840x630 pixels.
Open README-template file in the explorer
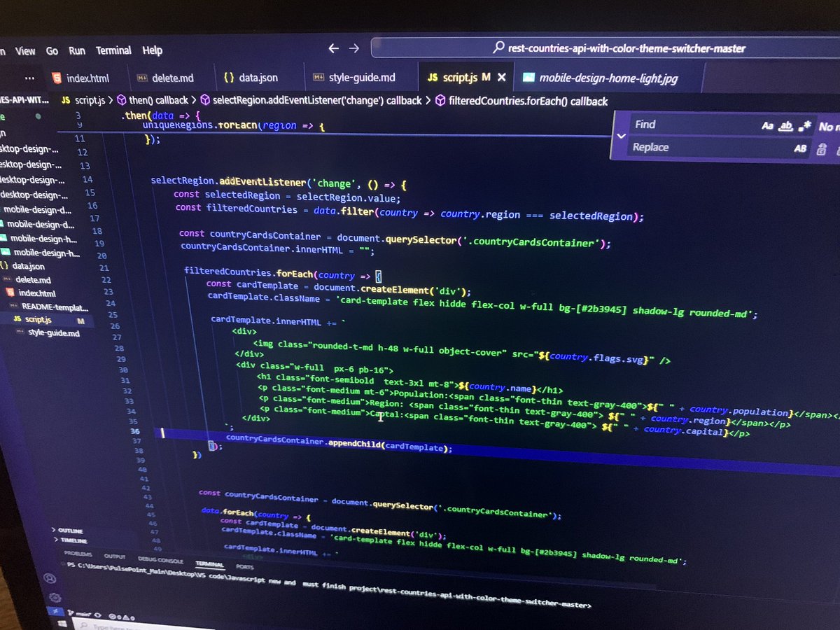pos(55,307)
